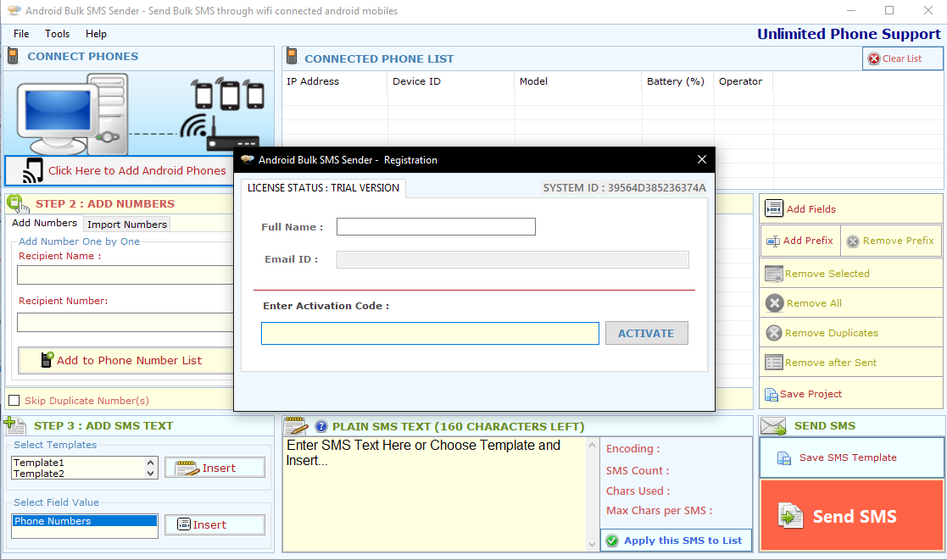Close the Registration dialog

[701, 160]
